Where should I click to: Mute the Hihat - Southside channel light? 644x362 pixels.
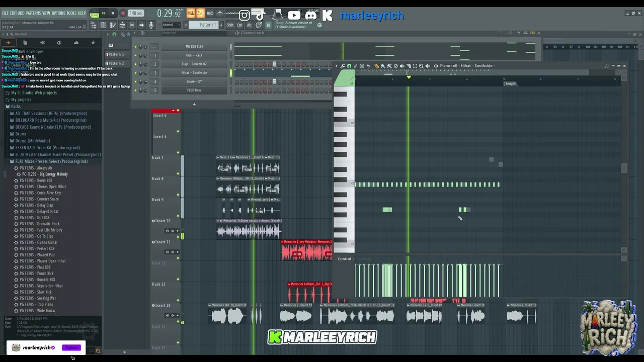pos(135,73)
